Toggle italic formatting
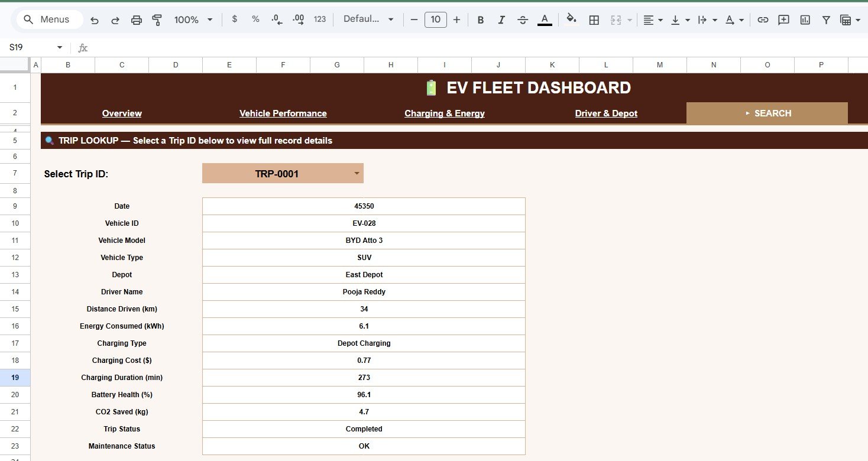This screenshot has height=461, width=868. click(x=501, y=20)
